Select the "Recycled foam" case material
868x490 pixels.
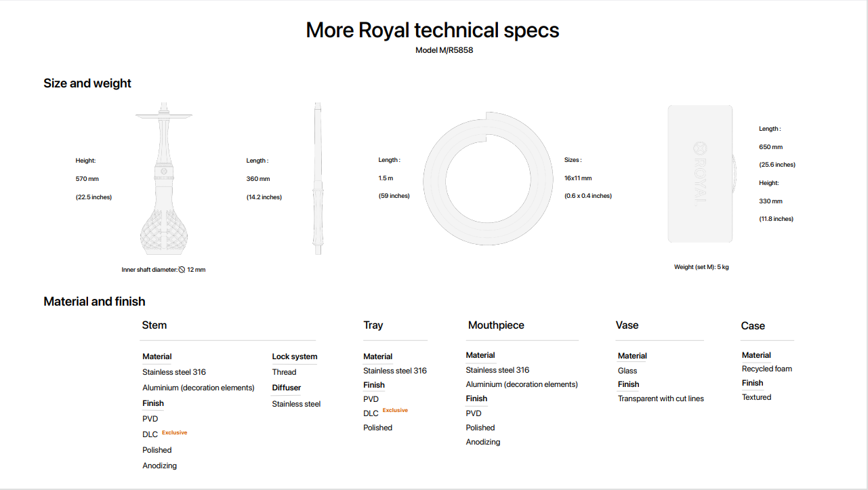pos(767,369)
